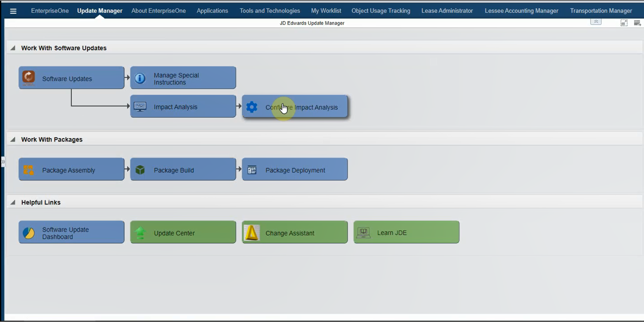This screenshot has height=322, width=644.
Task: Open the Manage Special Instructions info icon
Action: (140, 78)
